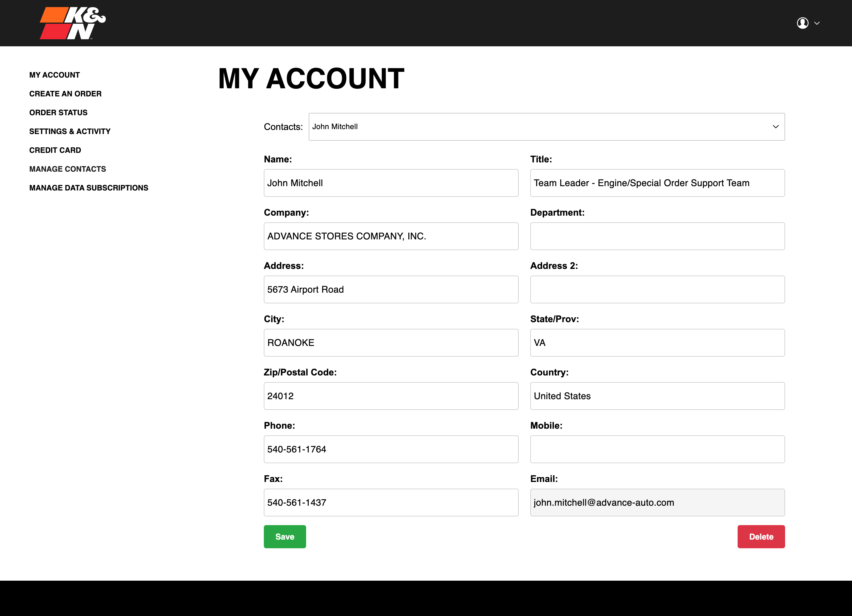Viewport: 852px width, 616px height.
Task: Delete the contact
Action: click(x=761, y=536)
